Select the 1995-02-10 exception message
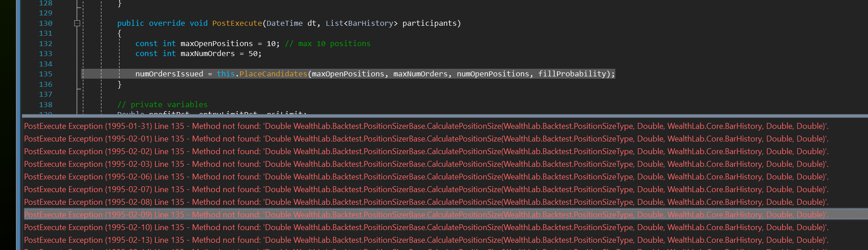The height and width of the screenshot is (250, 868). (x=426, y=228)
